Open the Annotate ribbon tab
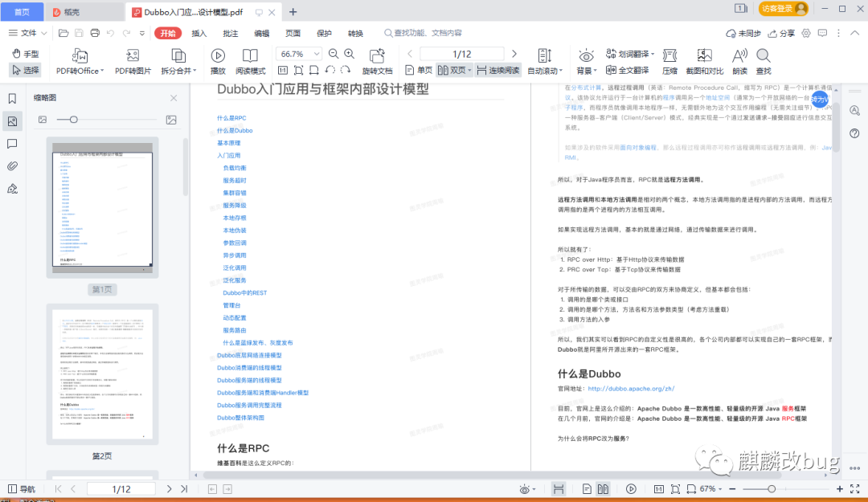868x502 pixels. (x=231, y=33)
